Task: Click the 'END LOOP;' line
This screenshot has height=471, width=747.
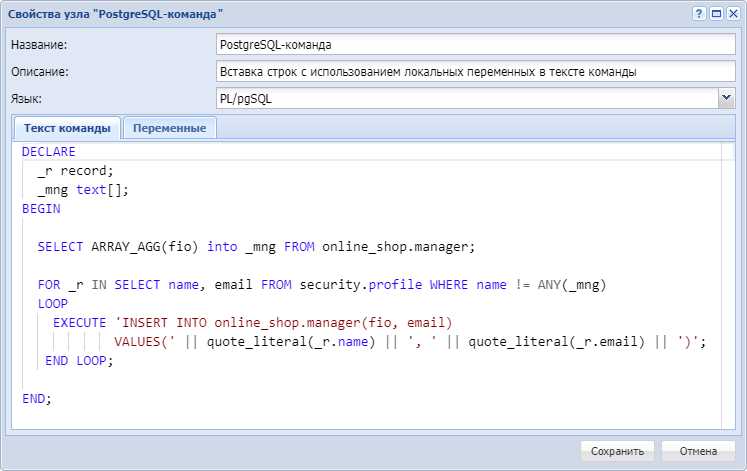Action: [x=79, y=361]
